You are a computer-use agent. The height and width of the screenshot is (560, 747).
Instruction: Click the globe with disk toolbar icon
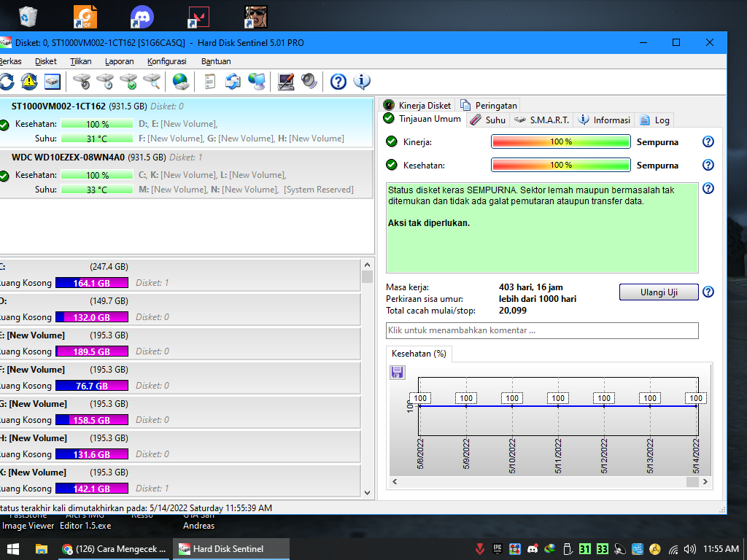[181, 82]
